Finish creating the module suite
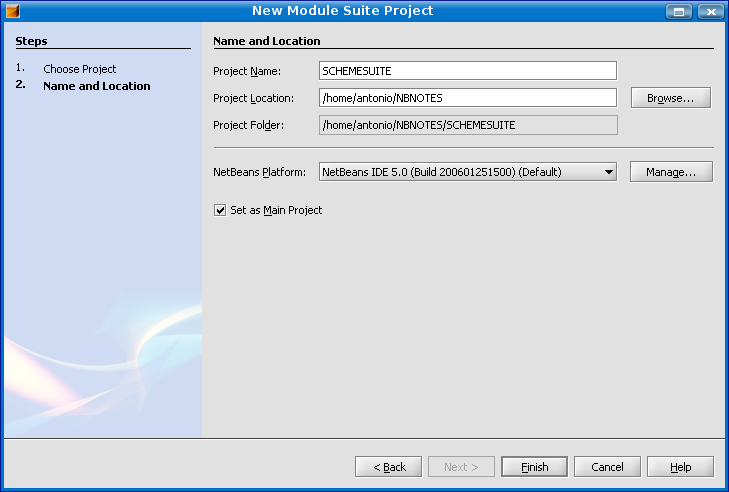729x492 pixels. [534, 466]
